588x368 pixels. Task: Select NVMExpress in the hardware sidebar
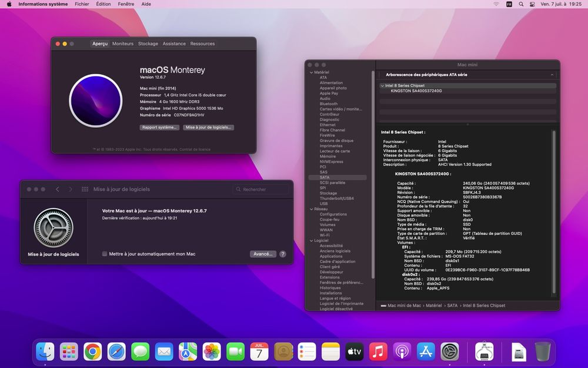pos(332,161)
